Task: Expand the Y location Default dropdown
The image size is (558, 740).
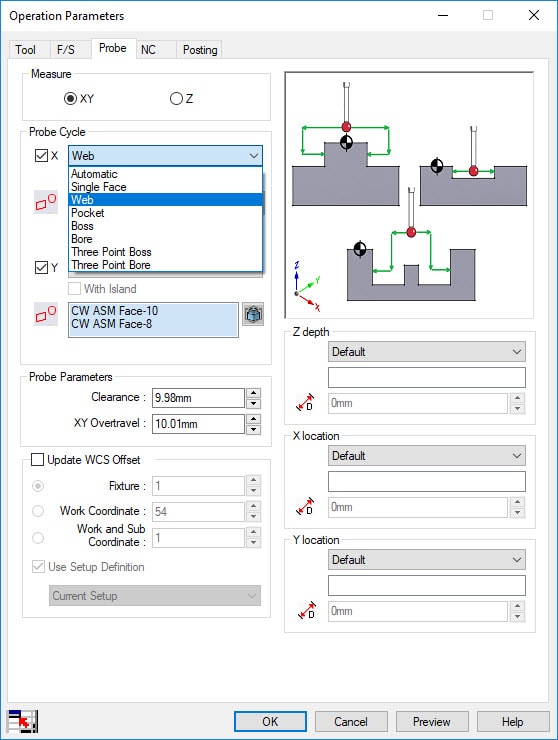Action: coord(427,560)
